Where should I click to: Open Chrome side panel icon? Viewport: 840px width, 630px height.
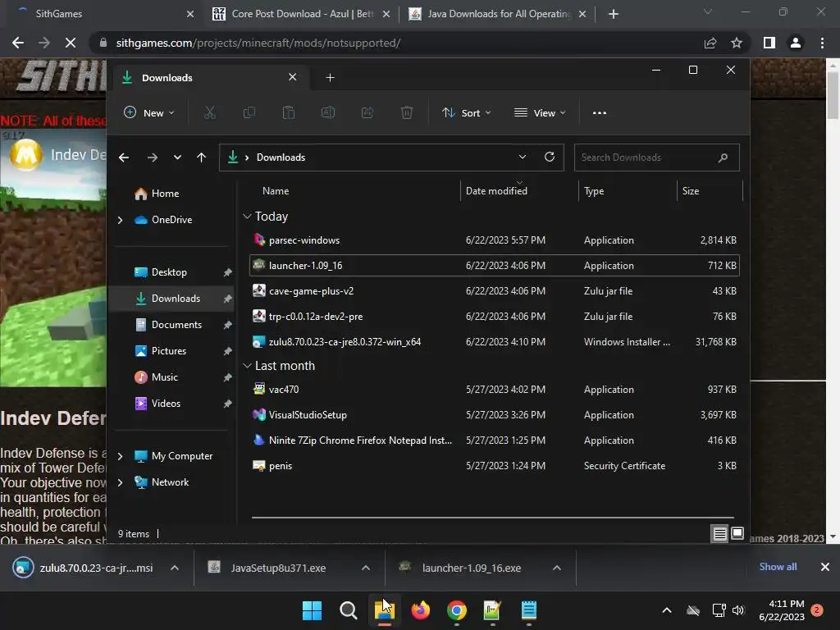pos(769,43)
